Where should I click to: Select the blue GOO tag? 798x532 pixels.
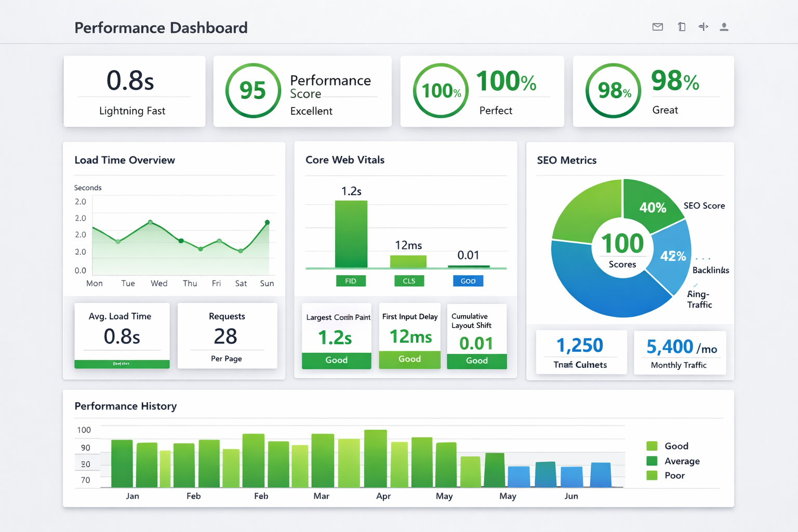[x=468, y=281]
